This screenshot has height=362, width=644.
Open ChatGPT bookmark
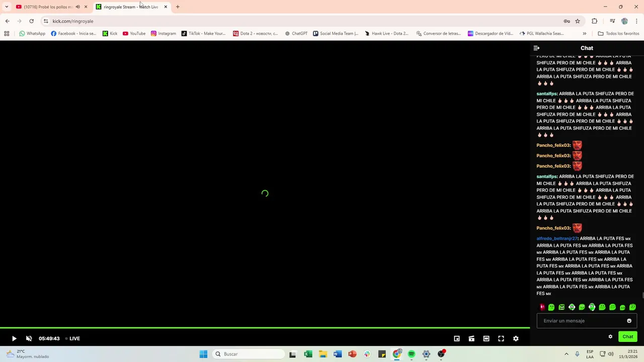pos(296,34)
